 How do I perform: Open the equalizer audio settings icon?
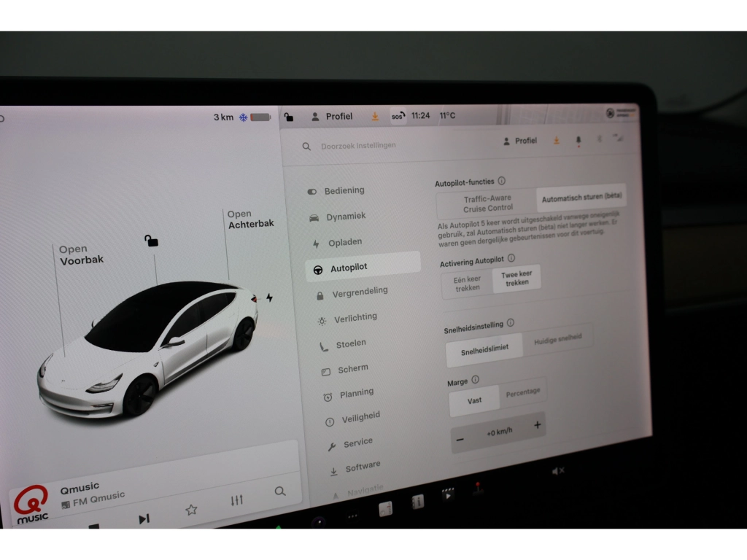pos(236,500)
